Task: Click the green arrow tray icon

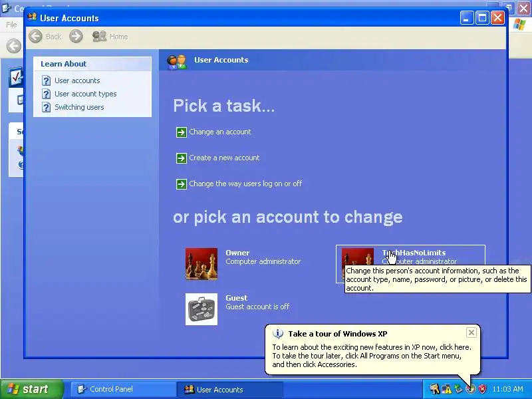Action: click(x=458, y=389)
